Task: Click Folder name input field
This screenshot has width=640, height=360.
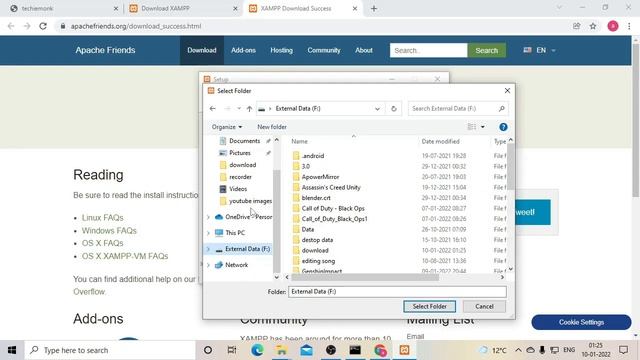Action: [397, 292]
